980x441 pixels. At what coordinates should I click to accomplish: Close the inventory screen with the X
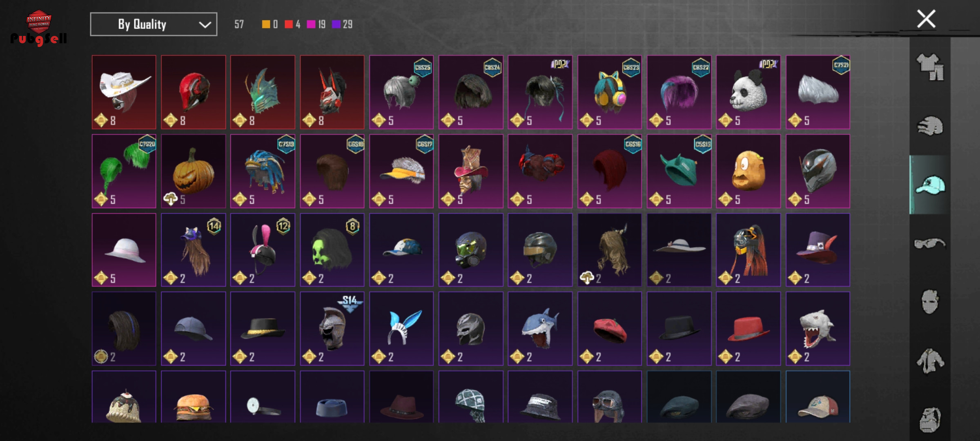926,19
